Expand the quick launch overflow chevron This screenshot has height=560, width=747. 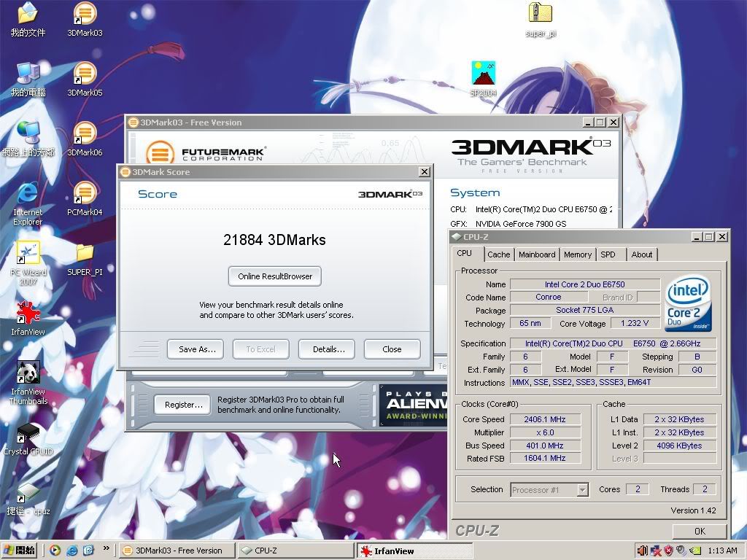pyautogui.click(x=106, y=548)
